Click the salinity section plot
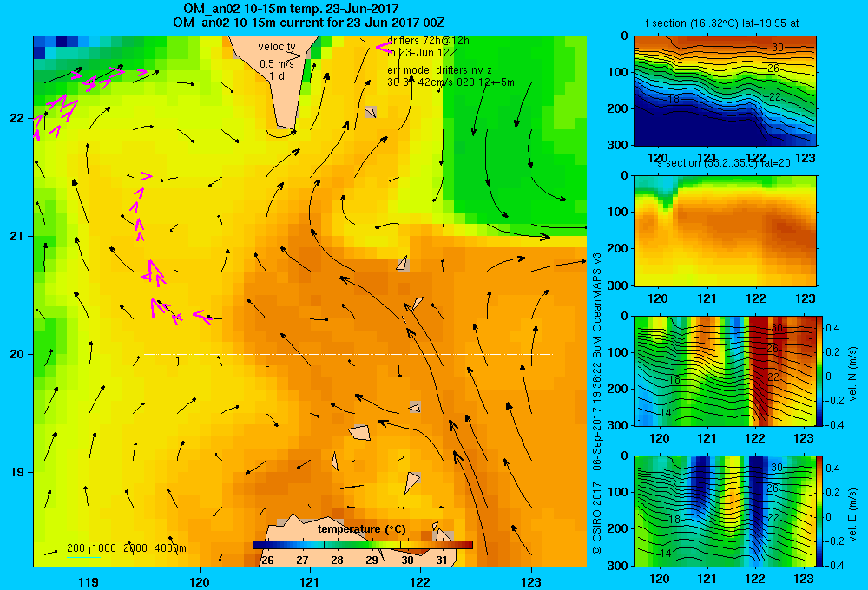 [725, 231]
